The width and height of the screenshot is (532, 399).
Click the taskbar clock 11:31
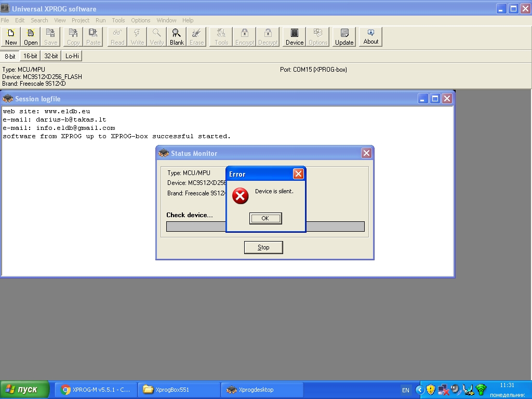click(x=507, y=385)
